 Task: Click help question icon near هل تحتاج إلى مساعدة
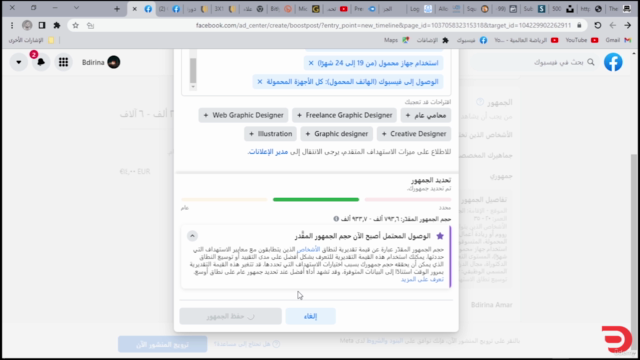pos(276,344)
